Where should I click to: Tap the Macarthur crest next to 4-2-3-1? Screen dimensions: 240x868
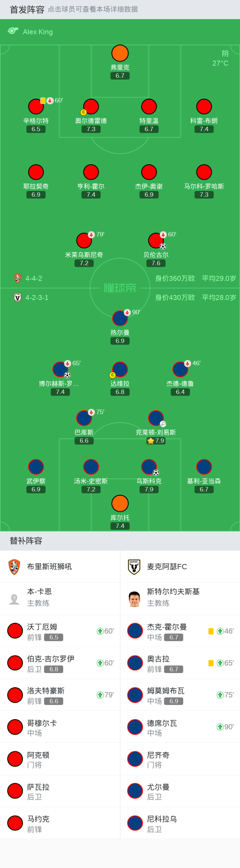[18, 298]
